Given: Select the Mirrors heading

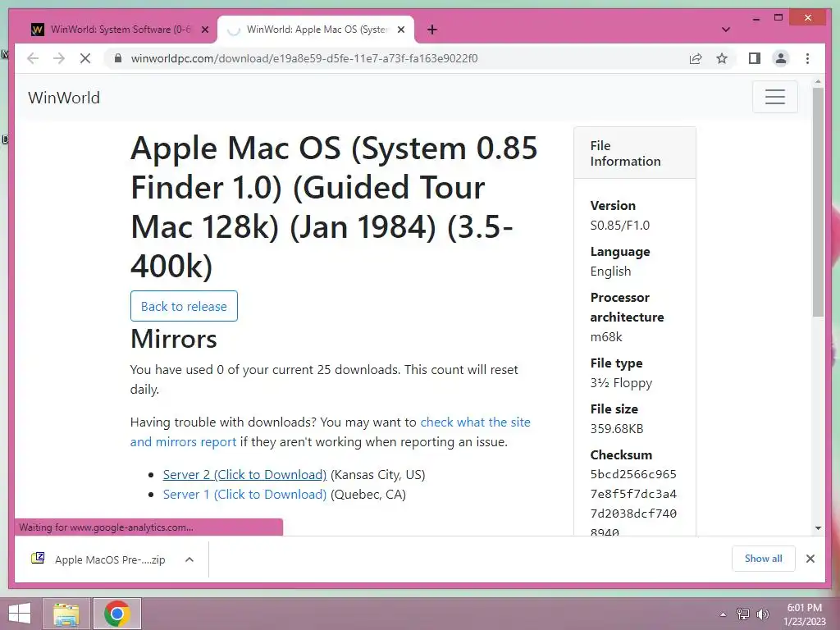Looking at the screenshot, I should click(174, 339).
